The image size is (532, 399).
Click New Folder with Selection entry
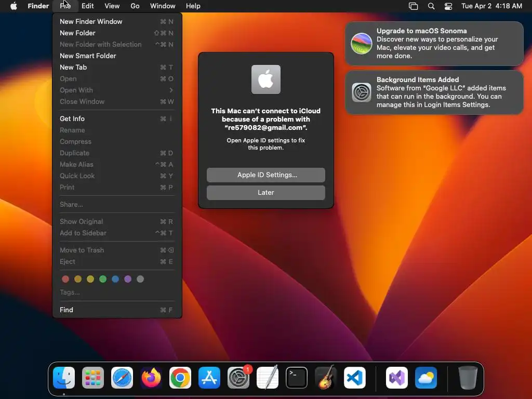[x=117, y=45]
